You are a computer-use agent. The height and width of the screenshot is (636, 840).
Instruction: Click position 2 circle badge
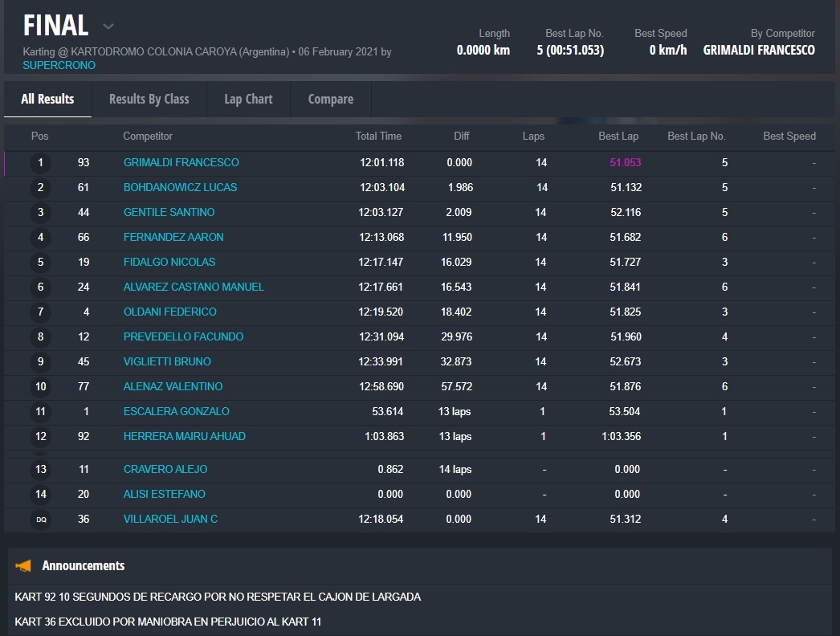click(x=40, y=188)
